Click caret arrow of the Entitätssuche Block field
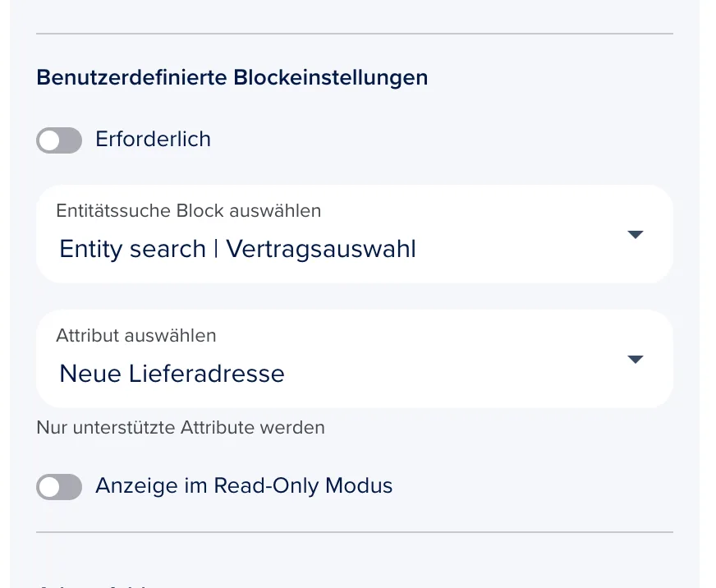The height and width of the screenshot is (588, 716). (x=636, y=234)
